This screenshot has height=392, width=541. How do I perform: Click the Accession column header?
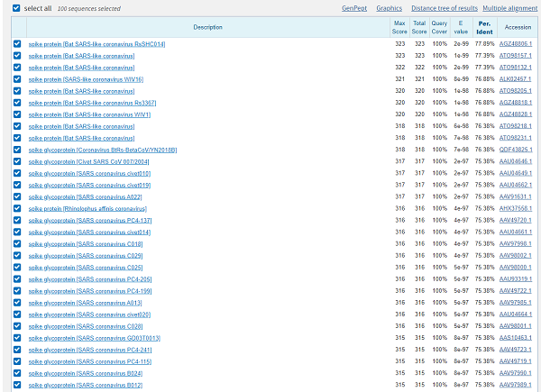pyautogui.click(x=518, y=27)
